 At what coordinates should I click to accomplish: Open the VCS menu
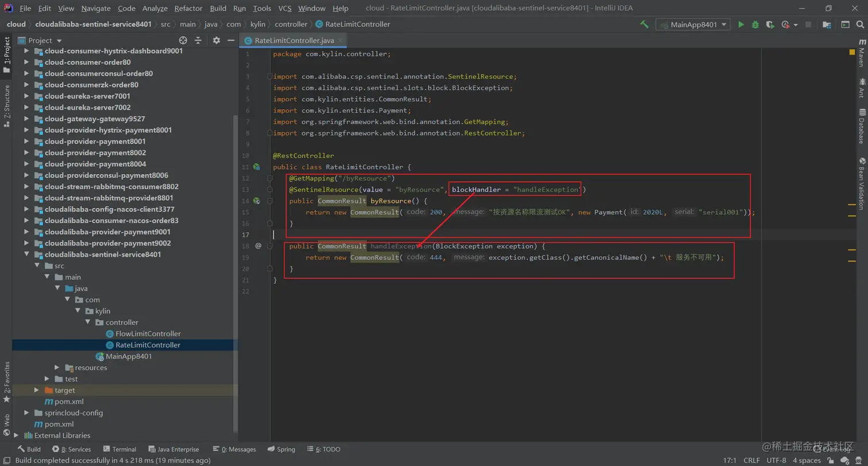(285, 8)
